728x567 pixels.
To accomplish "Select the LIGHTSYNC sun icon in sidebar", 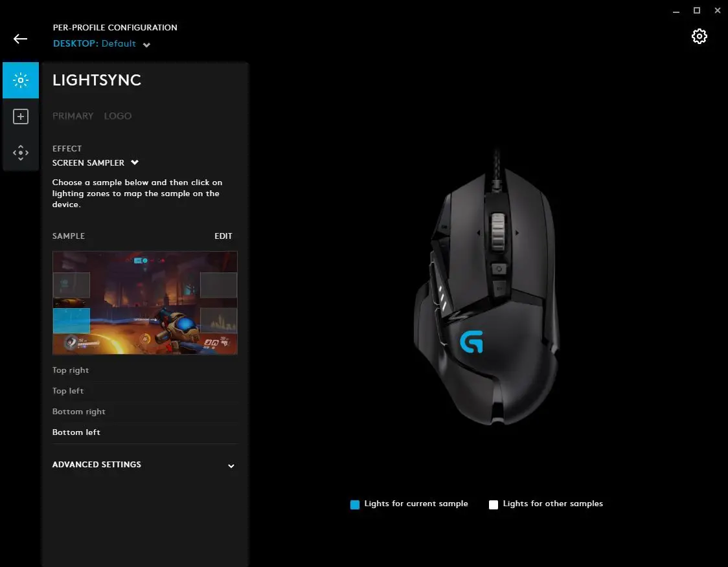I will (21, 80).
